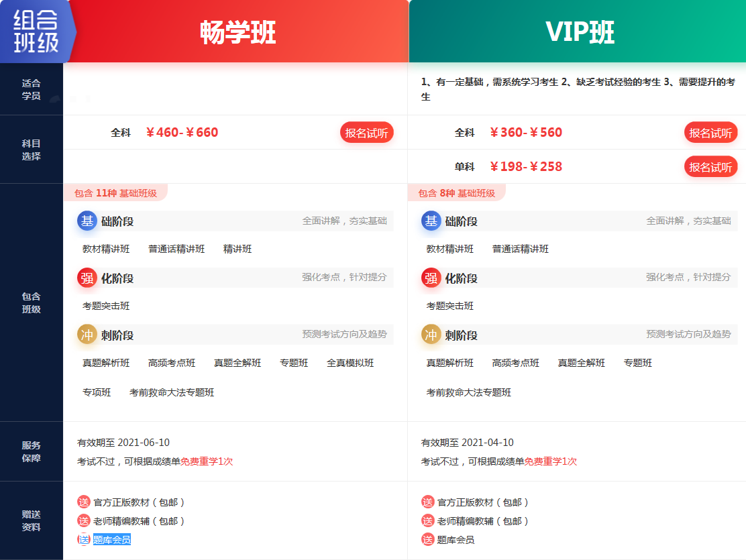Screen dimensions: 746x560
Task: Open 考题突击班 in 畅学班 column
Action: (x=106, y=306)
